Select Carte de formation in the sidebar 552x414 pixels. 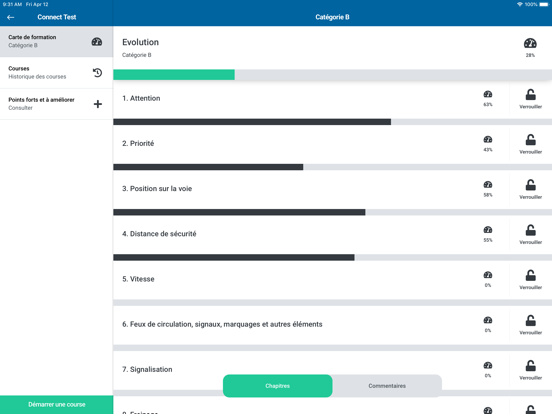[56, 42]
